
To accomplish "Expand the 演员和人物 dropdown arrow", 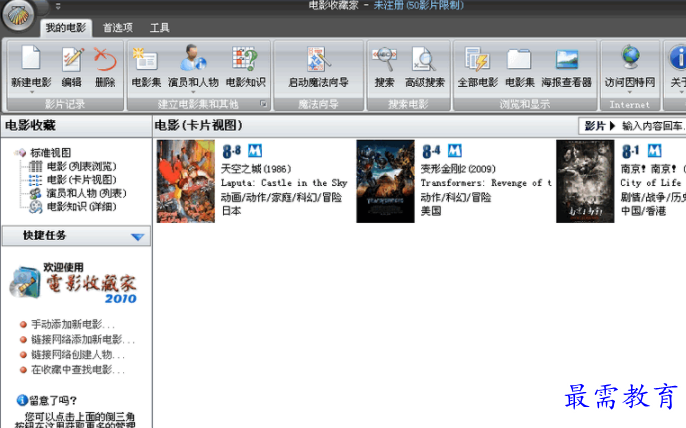I will pyautogui.click(x=193, y=92).
